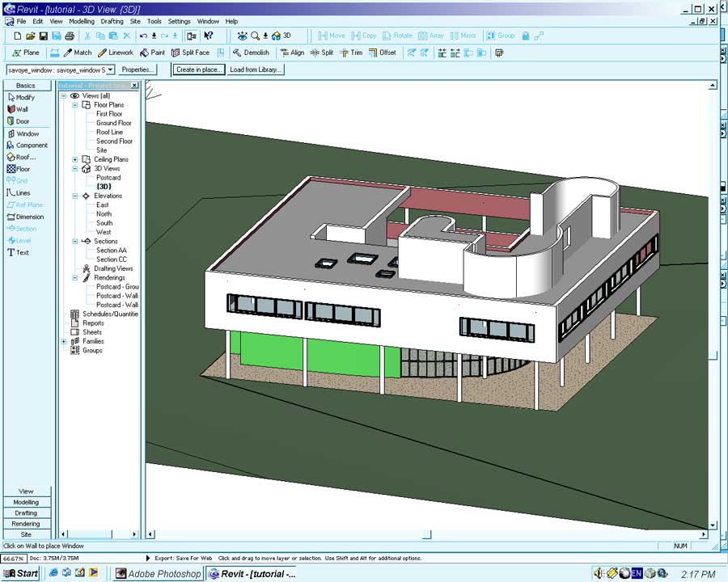Select the Component tool
Image resolution: width=728 pixels, height=582 pixels.
click(28, 145)
